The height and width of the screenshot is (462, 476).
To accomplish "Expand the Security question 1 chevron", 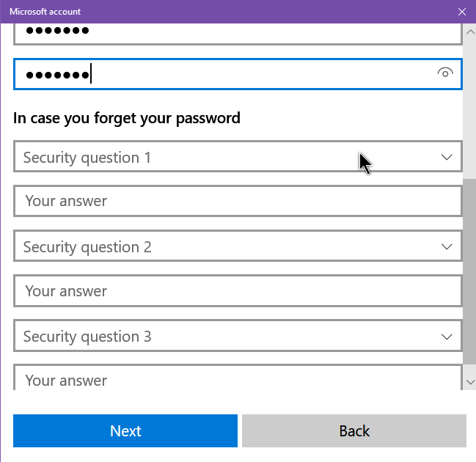I will point(446,157).
